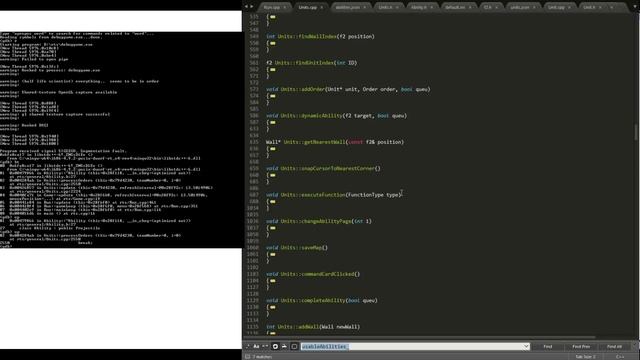Click the completeAbility function name
The height and width of the screenshot is (360, 640).
323,300
